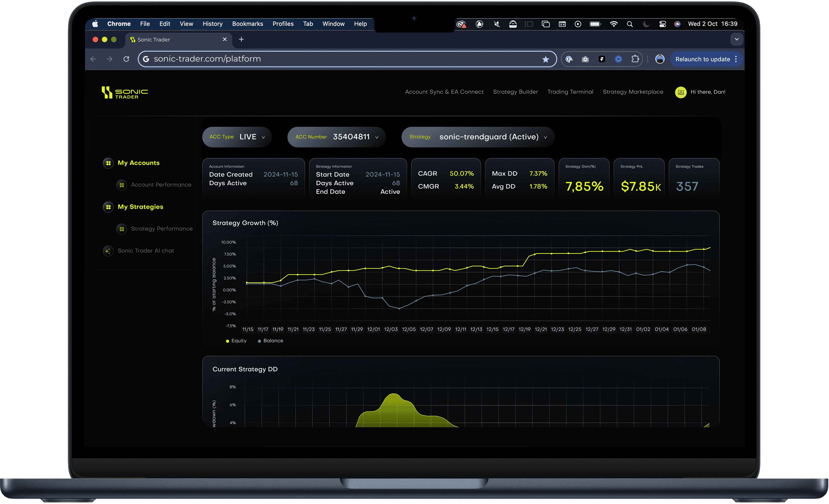Click the My Strategies sidebar icon
Screen dimensions: 829x504
pos(108,207)
